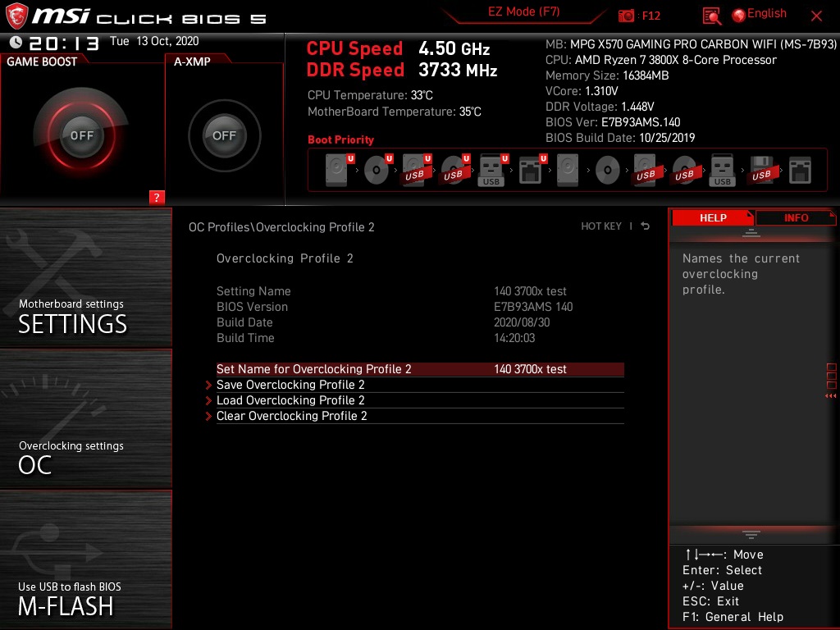Click the Boot Priority label

point(340,139)
